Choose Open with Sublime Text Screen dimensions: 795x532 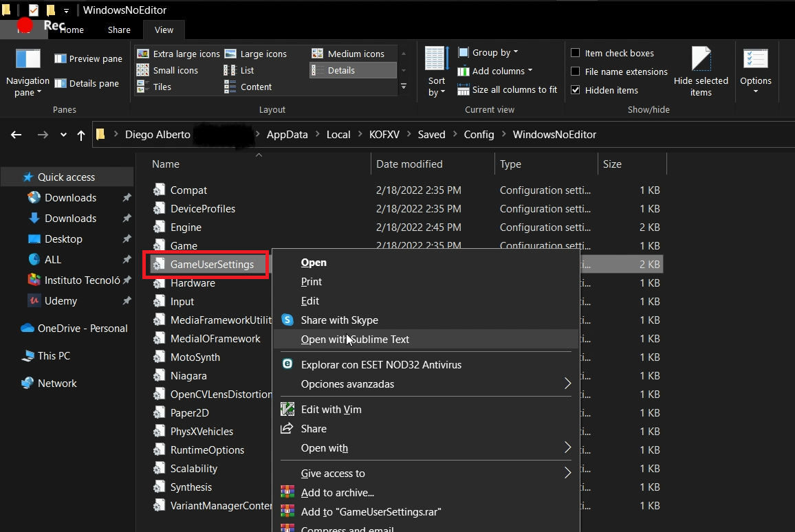(355, 340)
